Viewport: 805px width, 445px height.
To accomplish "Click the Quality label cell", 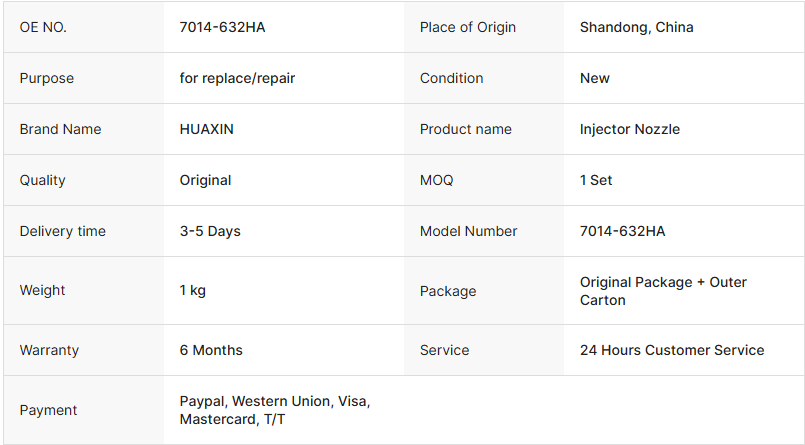I will pos(84,180).
